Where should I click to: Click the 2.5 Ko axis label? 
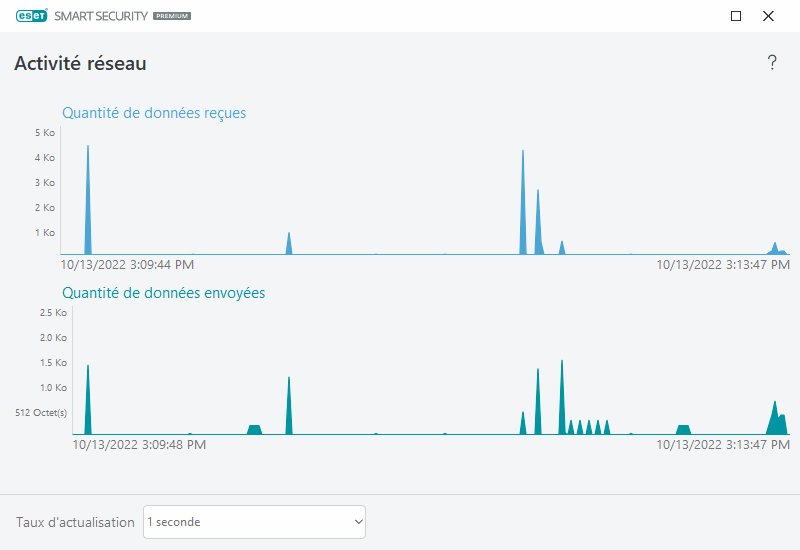pyautogui.click(x=53, y=313)
